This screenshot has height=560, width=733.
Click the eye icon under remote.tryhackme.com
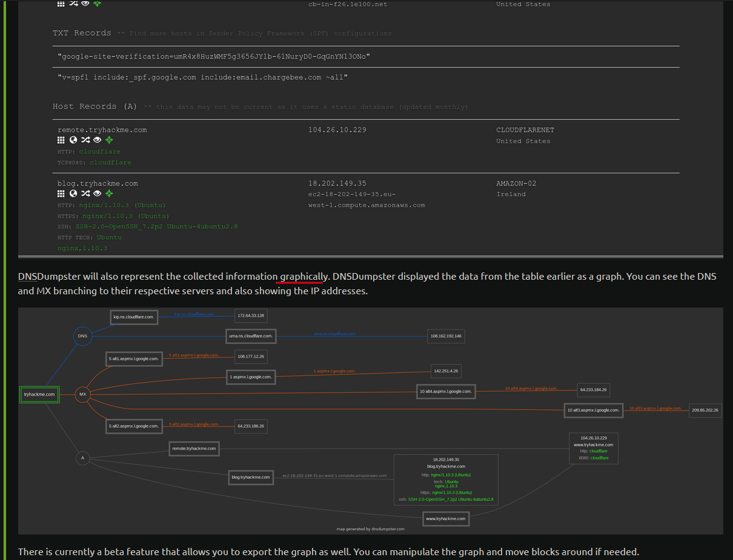pyautogui.click(x=97, y=140)
